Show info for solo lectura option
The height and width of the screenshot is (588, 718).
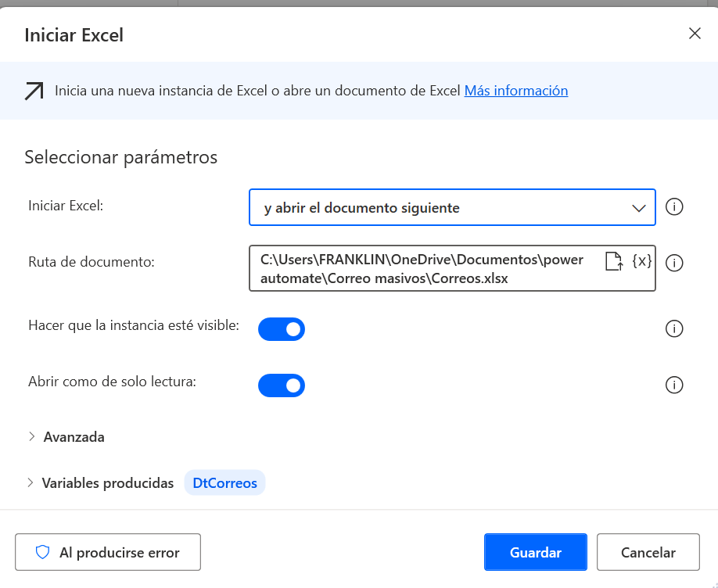[x=674, y=385]
